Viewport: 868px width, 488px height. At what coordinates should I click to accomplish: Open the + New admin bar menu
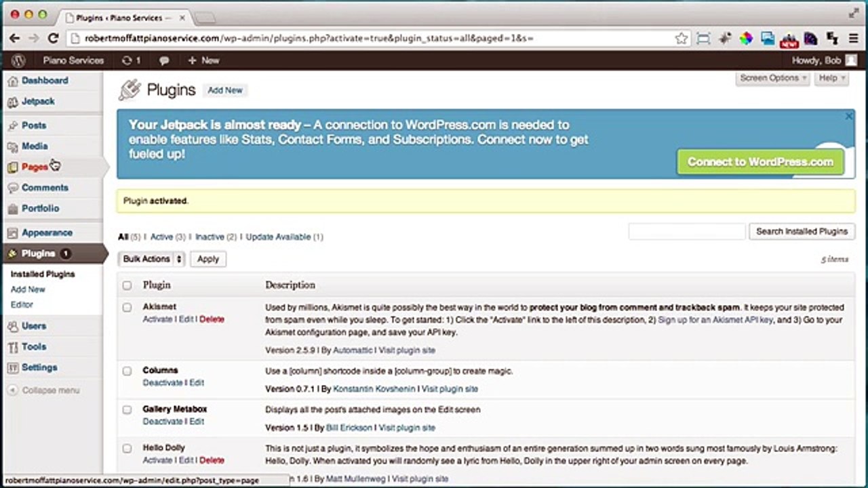coord(203,60)
